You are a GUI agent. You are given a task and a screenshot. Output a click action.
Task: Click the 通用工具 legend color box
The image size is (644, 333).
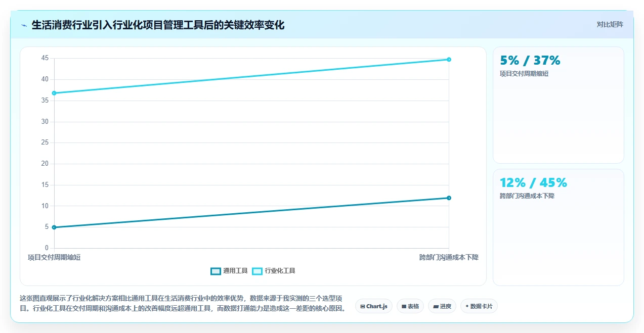pyautogui.click(x=216, y=271)
